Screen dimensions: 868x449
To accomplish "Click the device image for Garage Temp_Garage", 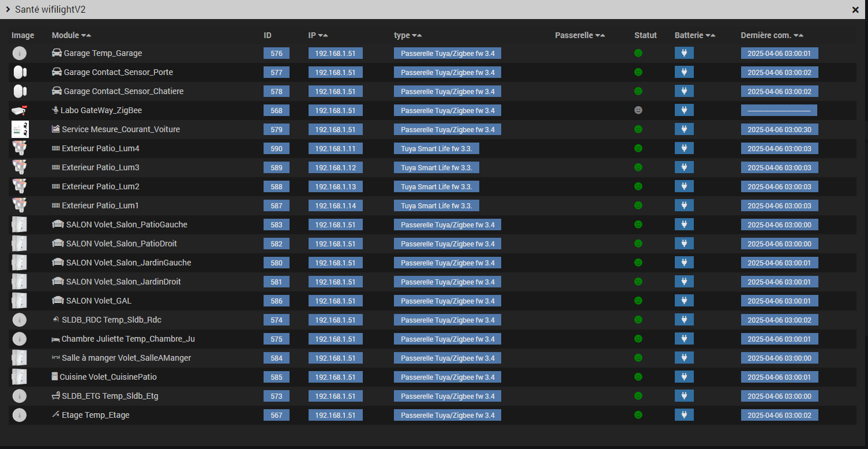I will [x=19, y=53].
